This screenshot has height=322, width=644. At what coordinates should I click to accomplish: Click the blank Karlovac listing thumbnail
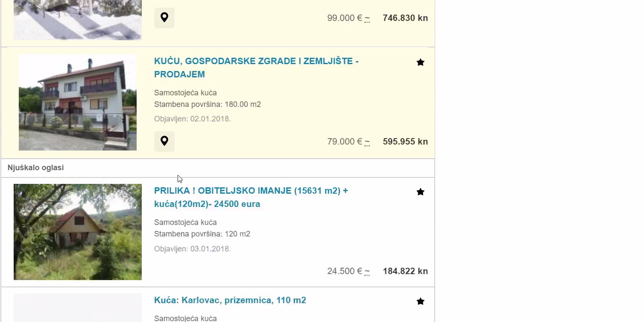77,307
